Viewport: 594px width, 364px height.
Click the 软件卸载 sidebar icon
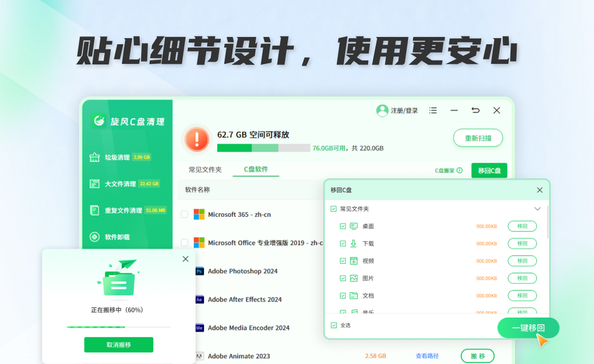pyautogui.click(x=95, y=237)
